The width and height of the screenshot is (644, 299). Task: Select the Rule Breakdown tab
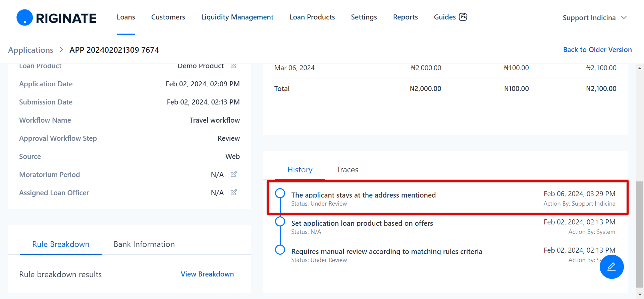click(61, 244)
